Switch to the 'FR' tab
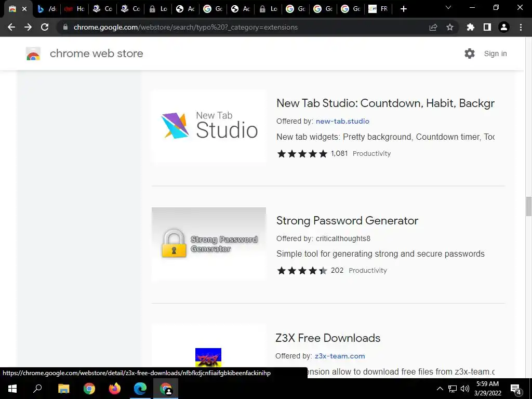Screen dimensions: 532x399 click(x=378, y=9)
